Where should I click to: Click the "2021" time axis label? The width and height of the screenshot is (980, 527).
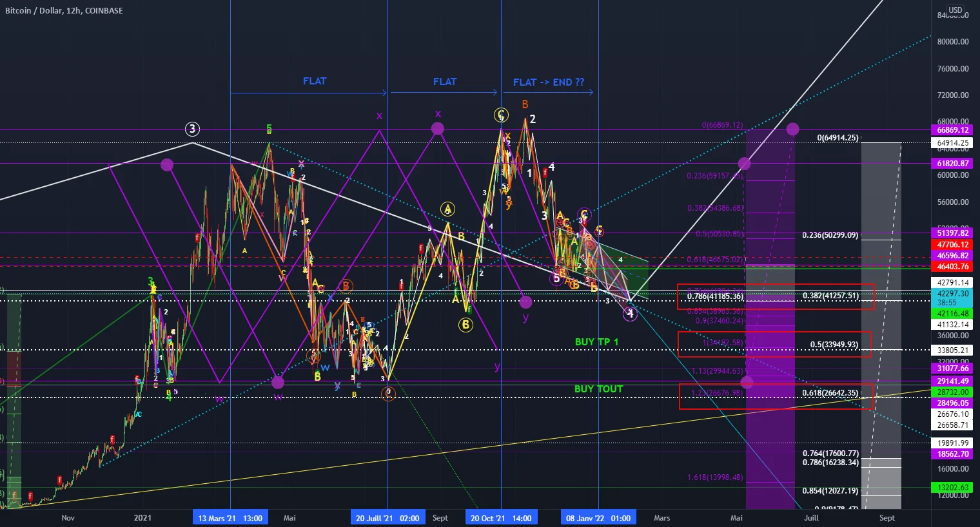coord(142,518)
